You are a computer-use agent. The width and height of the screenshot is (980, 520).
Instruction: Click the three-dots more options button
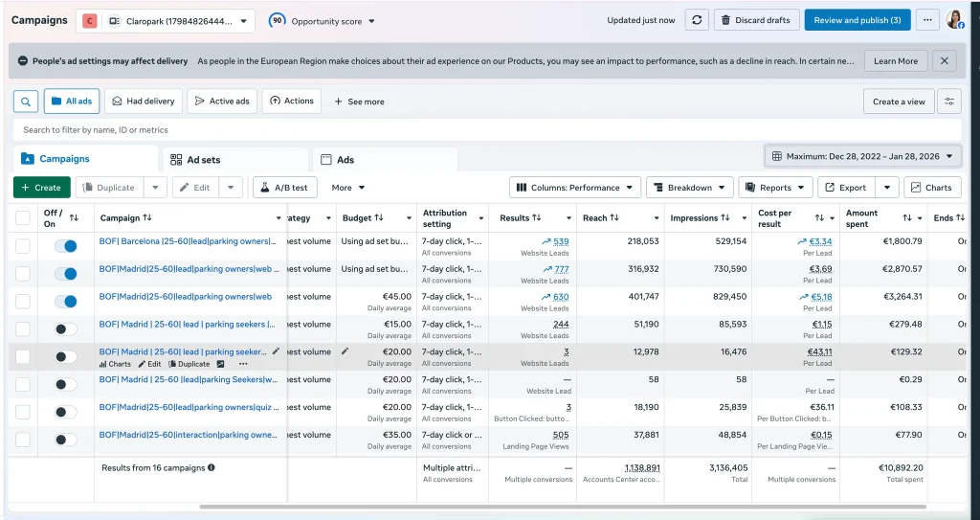pyautogui.click(x=926, y=20)
